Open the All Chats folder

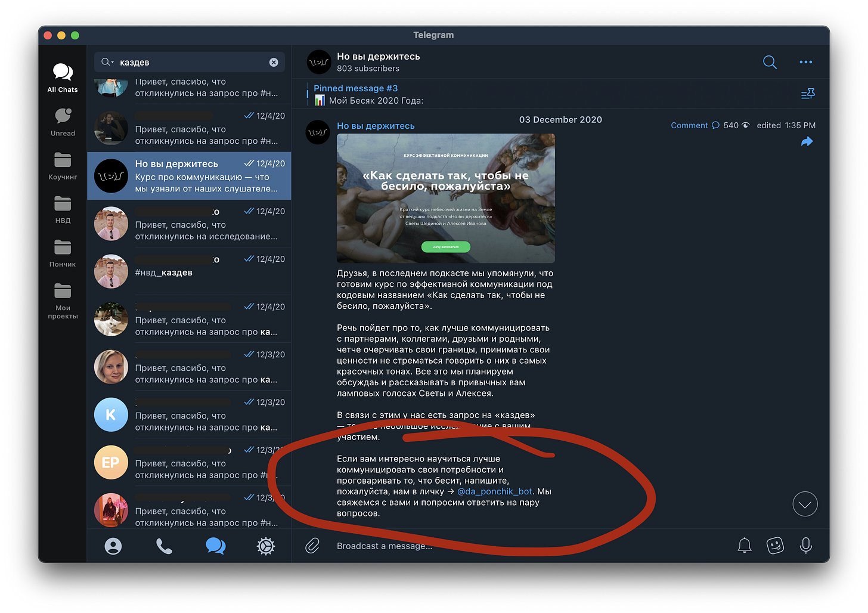63,79
